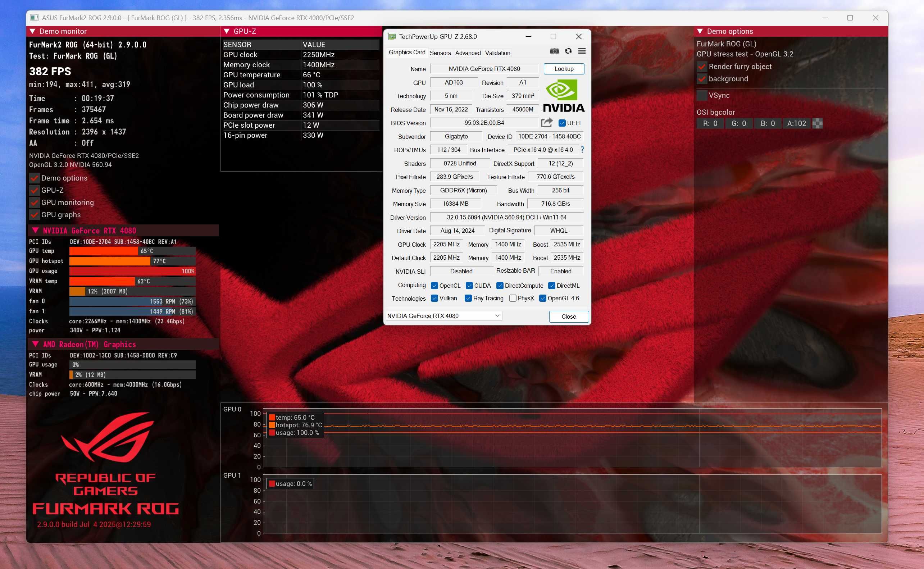Image resolution: width=924 pixels, height=569 pixels.
Task: Click the Device ID field 10DE 2704
Action: (x=549, y=136)
